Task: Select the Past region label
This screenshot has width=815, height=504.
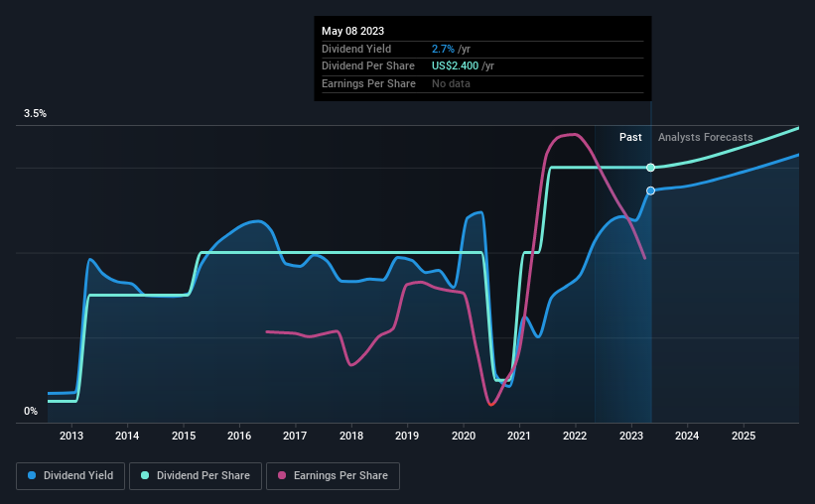Action: (x=630, y=137)
